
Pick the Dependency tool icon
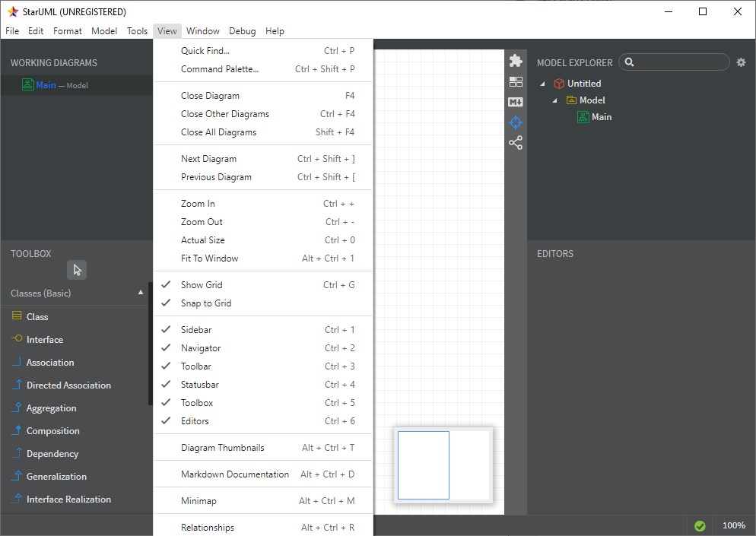coord(17,452)
